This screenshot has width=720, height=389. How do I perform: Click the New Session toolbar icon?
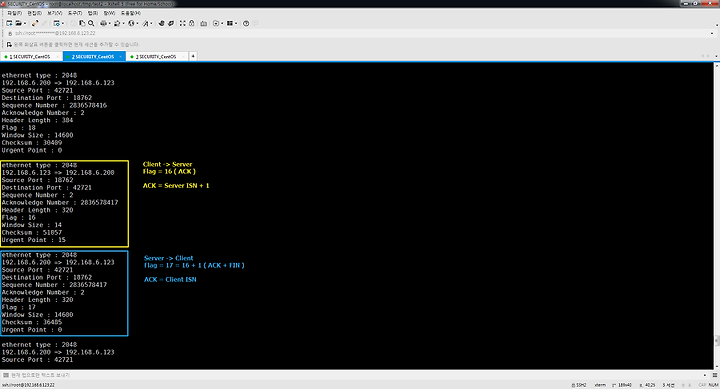(x=9, y=23)
